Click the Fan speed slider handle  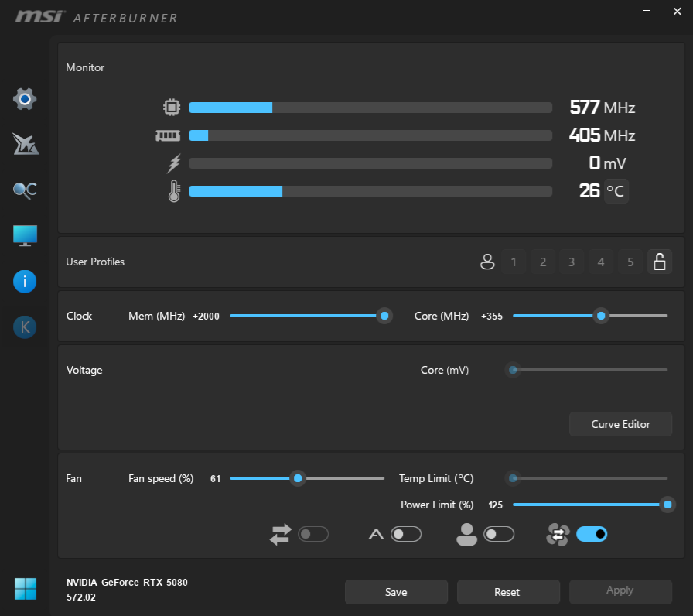click(298, 478)
